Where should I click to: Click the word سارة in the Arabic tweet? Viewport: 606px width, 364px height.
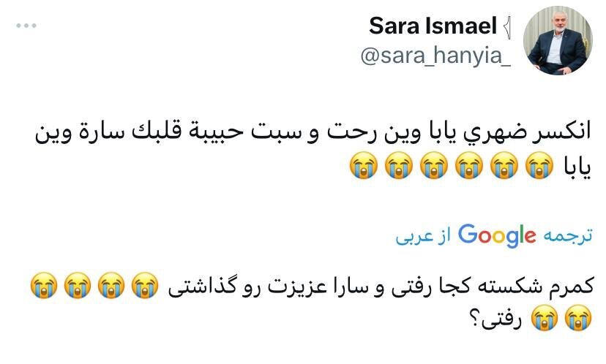(x=92, y=132)
